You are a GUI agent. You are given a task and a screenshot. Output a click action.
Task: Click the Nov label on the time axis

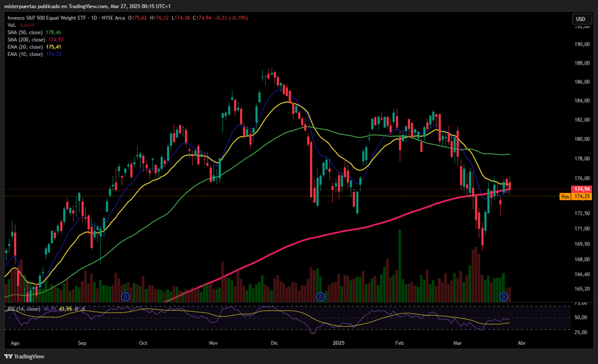[x=213, y=343]
